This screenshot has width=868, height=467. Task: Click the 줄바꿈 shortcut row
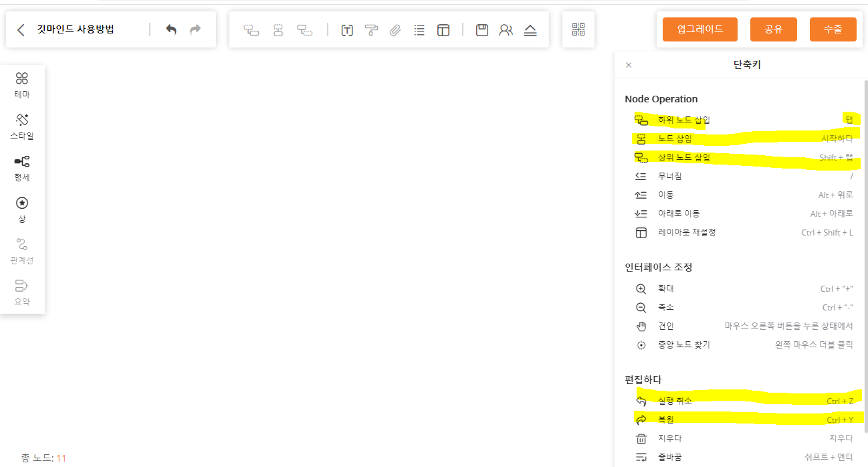tap(744, 458)
